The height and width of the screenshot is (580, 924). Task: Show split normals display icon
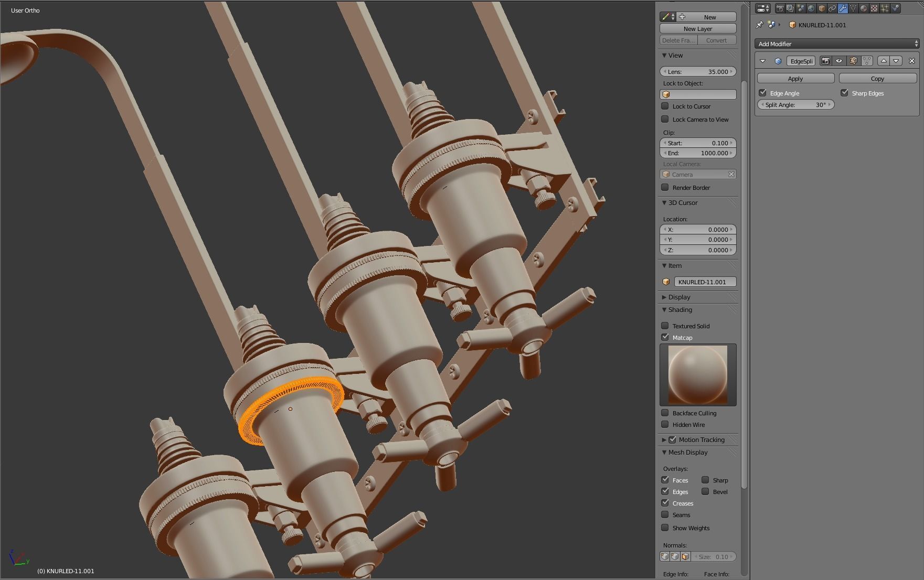click(x=675, y=557)
